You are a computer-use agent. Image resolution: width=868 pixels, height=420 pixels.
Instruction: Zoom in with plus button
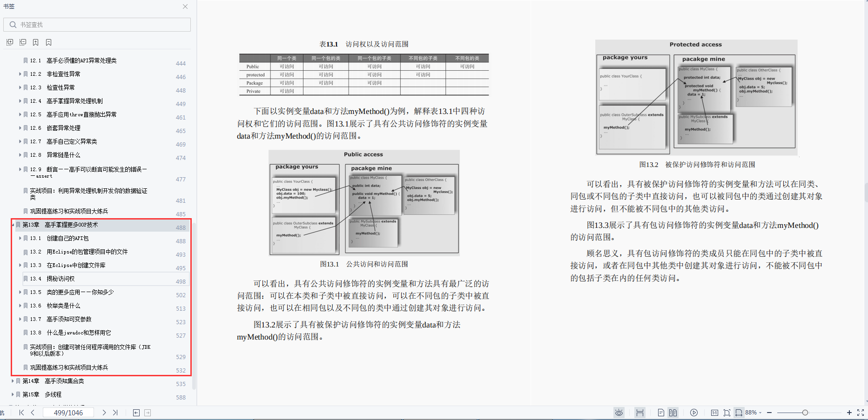click(x=849, y=413)
